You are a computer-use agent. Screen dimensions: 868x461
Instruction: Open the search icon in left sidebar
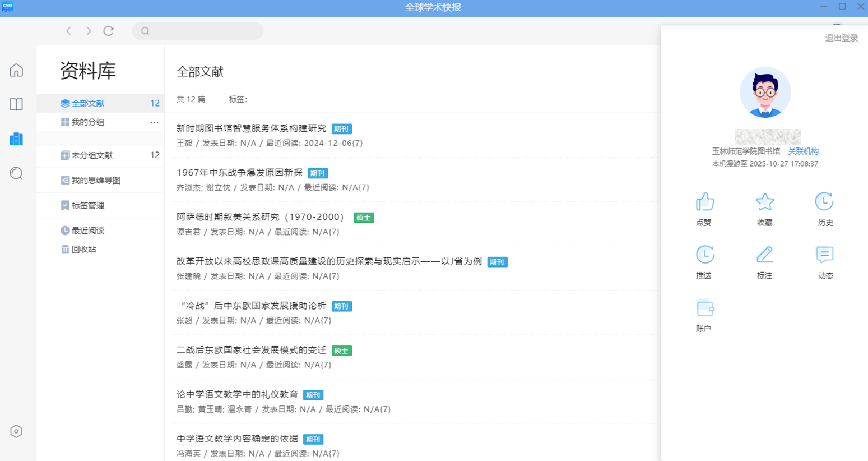coord(16,173)
